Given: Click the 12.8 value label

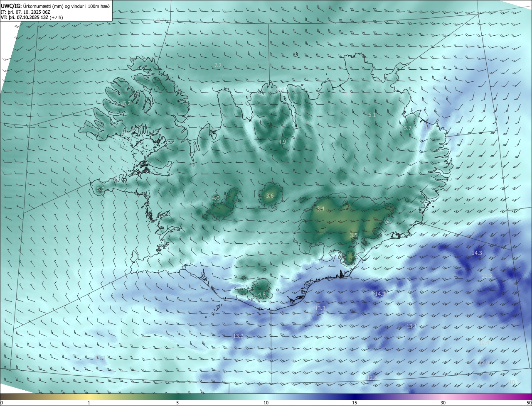Looking at the screenshot, I should pyautogui.click(x=372, y=378).
